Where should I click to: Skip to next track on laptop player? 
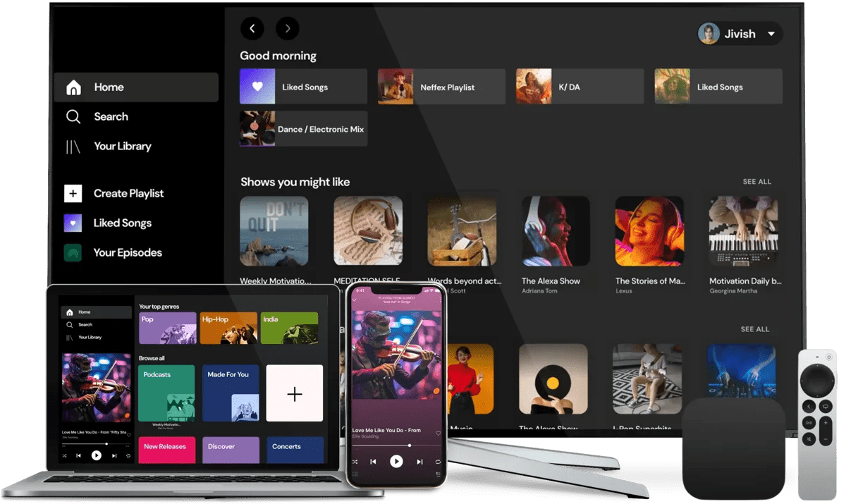tap(114, 455)
